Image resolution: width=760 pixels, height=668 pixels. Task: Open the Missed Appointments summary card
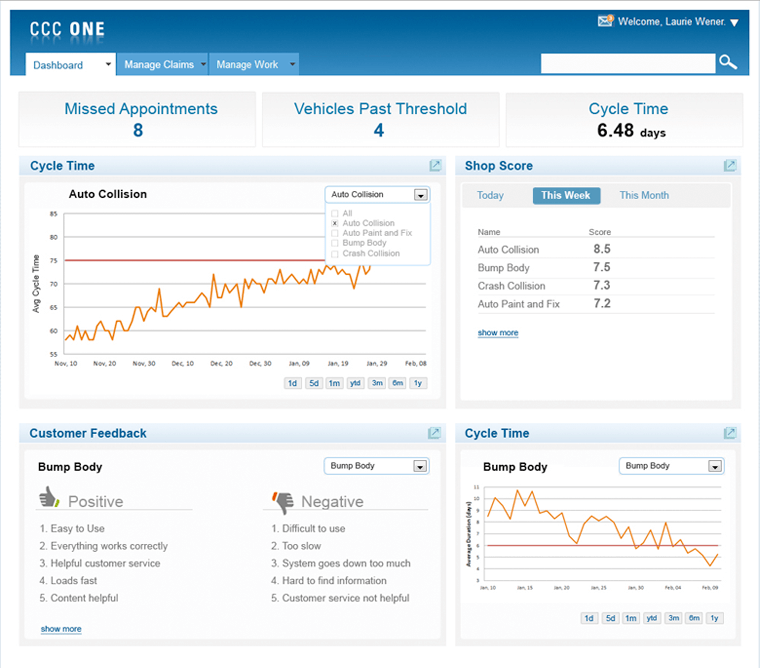137,119
